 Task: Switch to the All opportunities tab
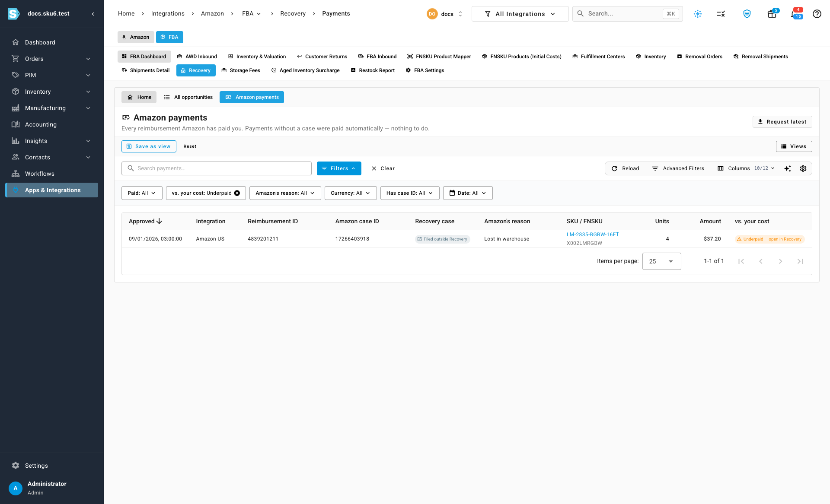tap(188, 97)
